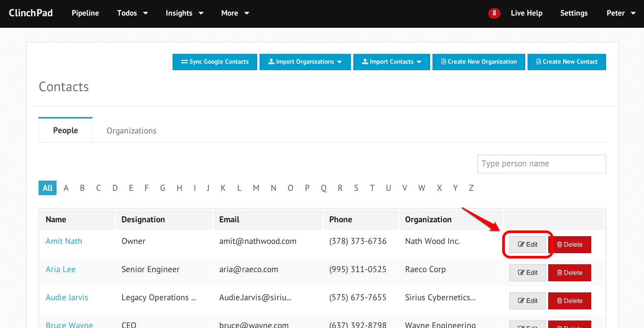644x328 pixels.
Task: Open Live Help
Action: [527, 13]
